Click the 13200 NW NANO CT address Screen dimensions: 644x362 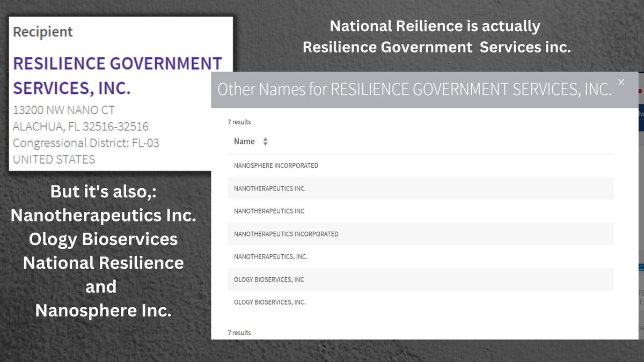63,110
